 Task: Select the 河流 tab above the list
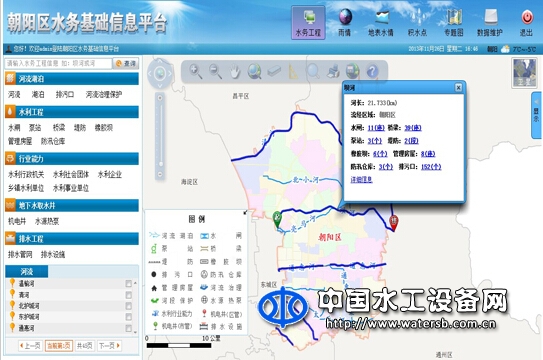[x=27, y=271]
